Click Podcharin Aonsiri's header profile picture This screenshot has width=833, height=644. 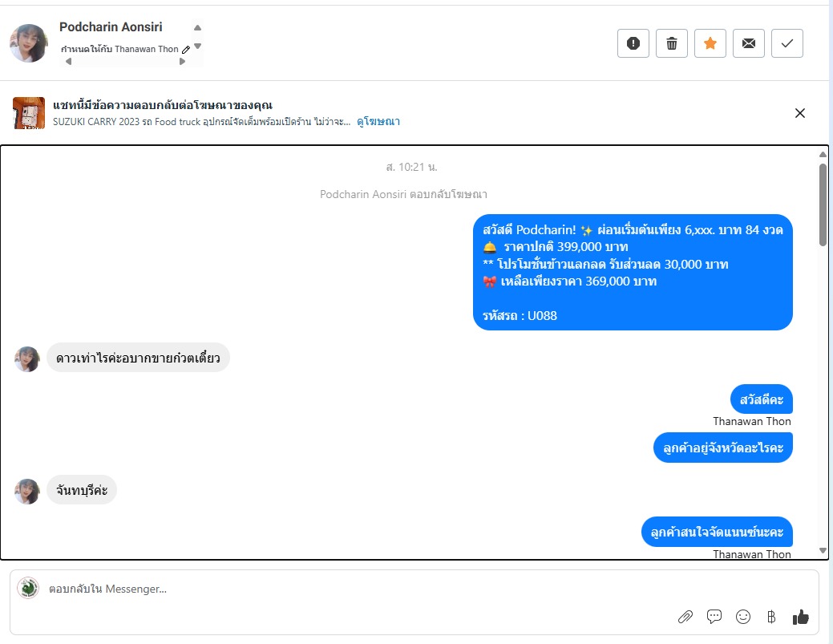click(x=29, y=43)
